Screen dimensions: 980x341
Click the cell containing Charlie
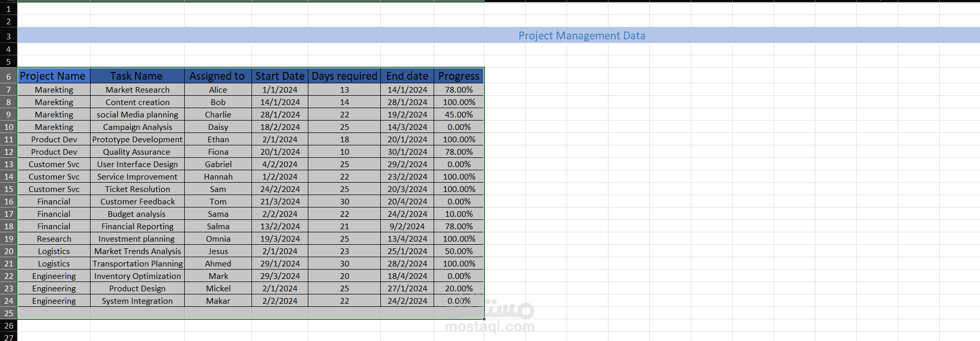tap(218, 114)
